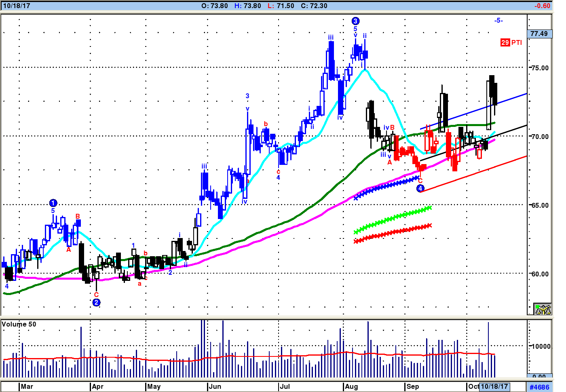Click the balance scales icon on chart
The height and width of the screenshot is (392, 566).
click(543, 309)
